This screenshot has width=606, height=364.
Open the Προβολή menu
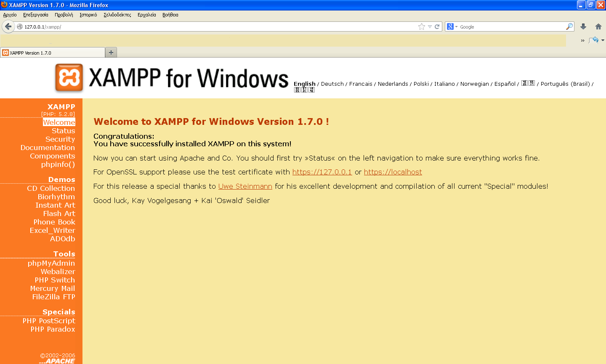click(64, 15)
